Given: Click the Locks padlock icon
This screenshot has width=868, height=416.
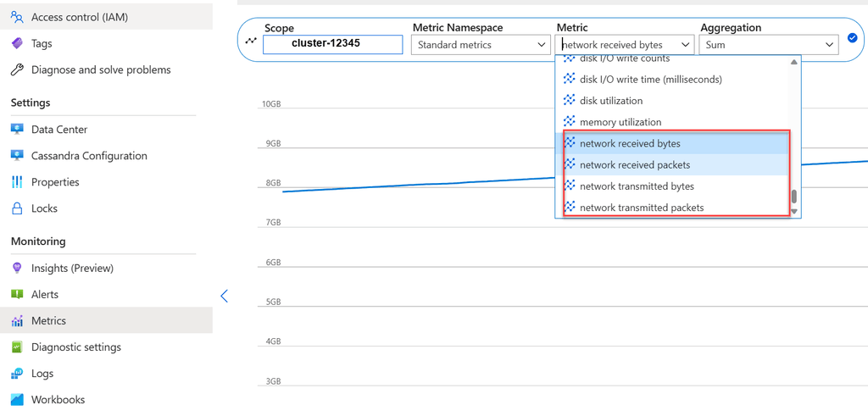Looking at the screenshot, I should click(x=17, y=208).
